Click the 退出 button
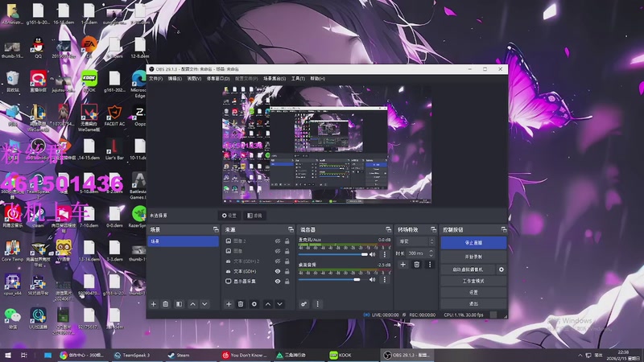 pos(473,304)
